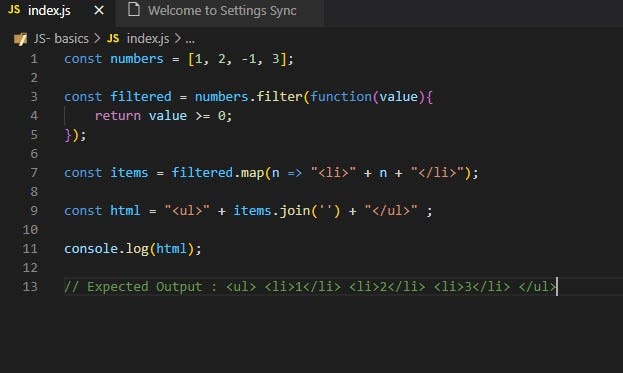Click line number 1 in gutter
This screenshot has width=623, height=373.
coord(34,59)
